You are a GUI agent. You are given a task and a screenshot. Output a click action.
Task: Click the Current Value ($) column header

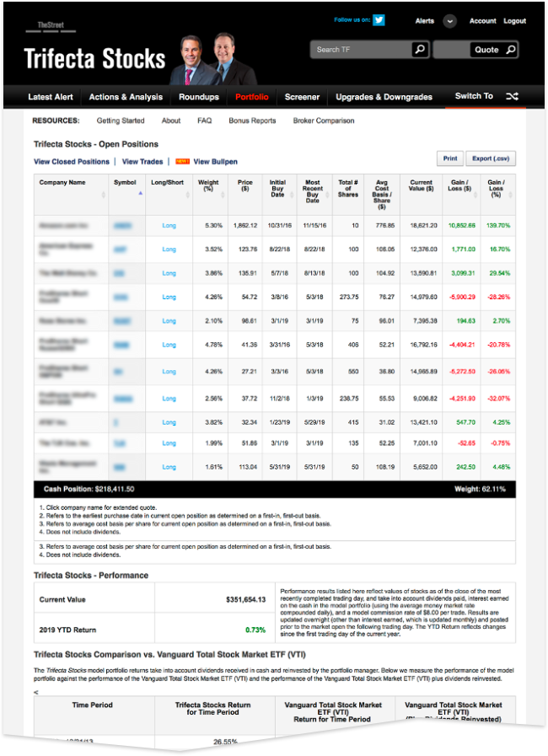pos(422,185)
